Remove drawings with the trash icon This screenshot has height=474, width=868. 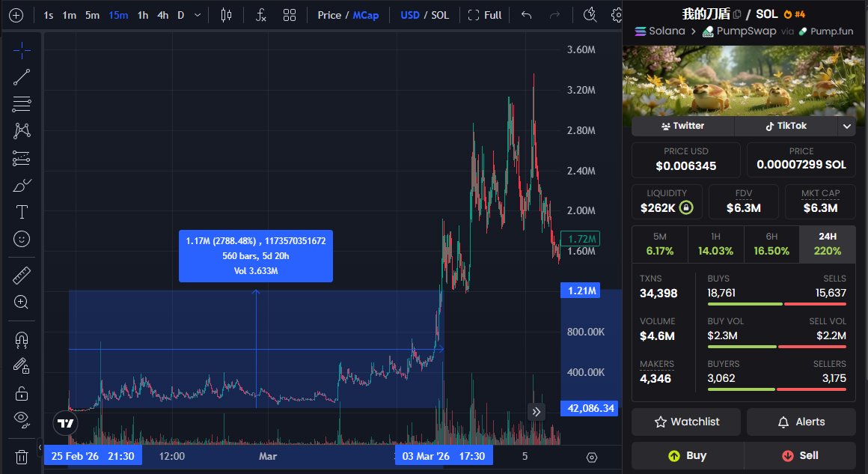(x=22, y=457)
